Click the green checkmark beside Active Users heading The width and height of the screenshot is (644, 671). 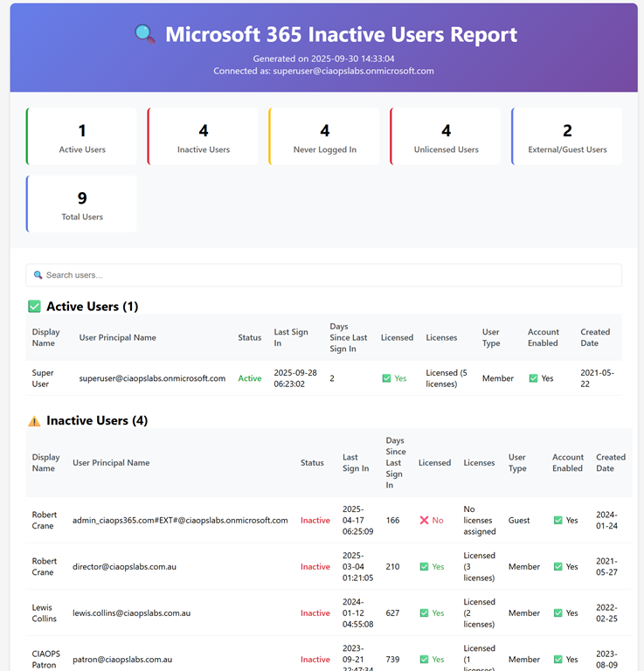pyautogui.click(x=35, y=307)
